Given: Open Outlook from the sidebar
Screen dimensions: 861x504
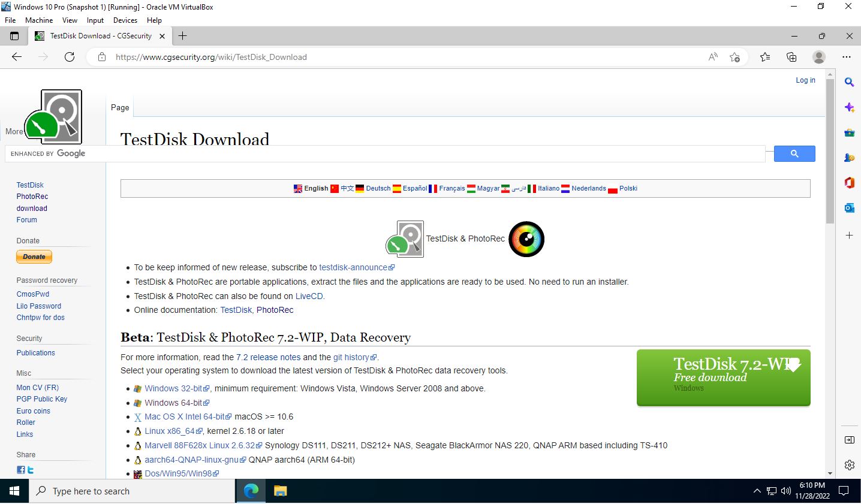Looking at the screenshot, I should [849, 208].
